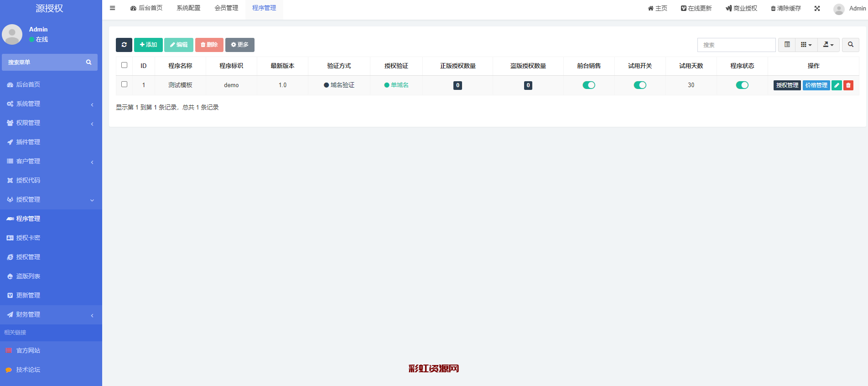Click the hamburger sidebar toggle icon

click(113, 8)
